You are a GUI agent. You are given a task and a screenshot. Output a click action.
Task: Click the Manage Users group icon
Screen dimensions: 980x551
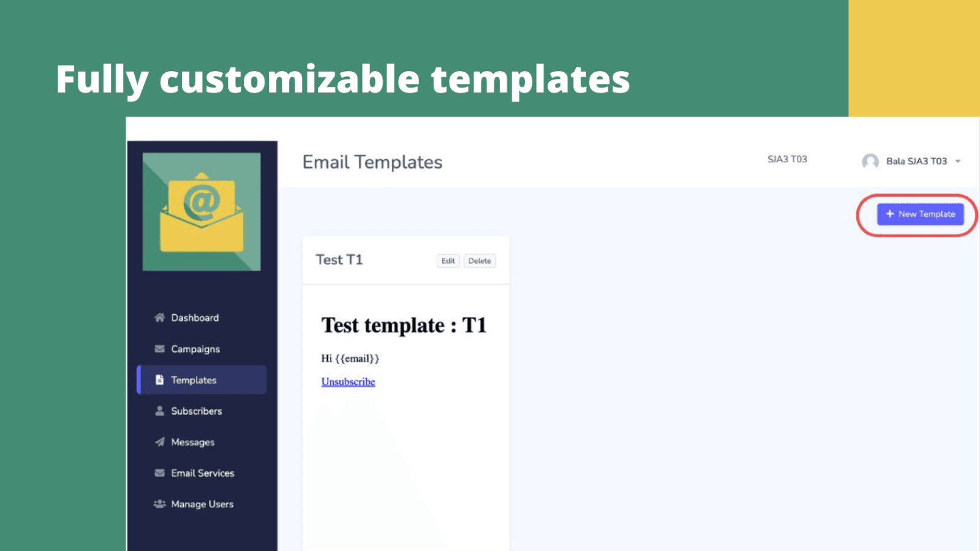(160, 504)
